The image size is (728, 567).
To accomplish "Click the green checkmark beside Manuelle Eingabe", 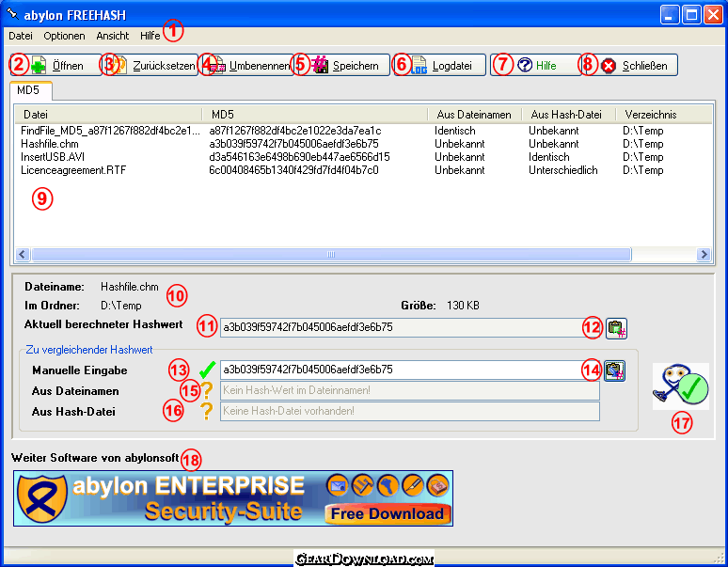I will coord(207,370).
